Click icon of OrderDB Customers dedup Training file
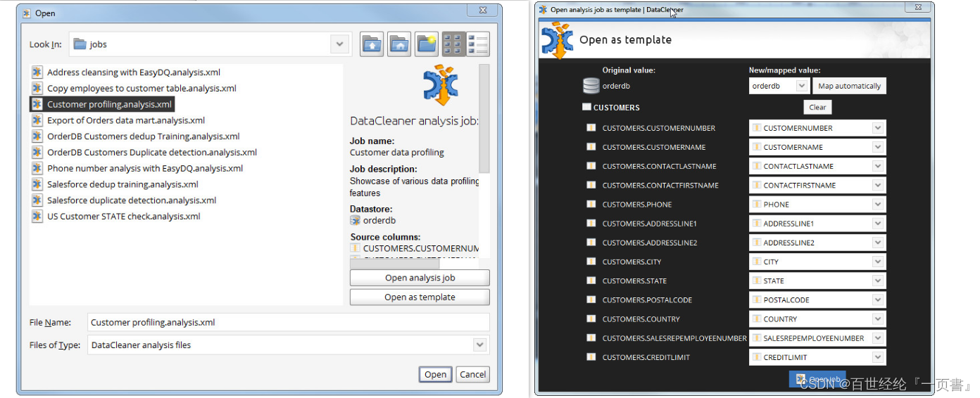980x398 pixels. pyautogui.click(x=37, y=136)
